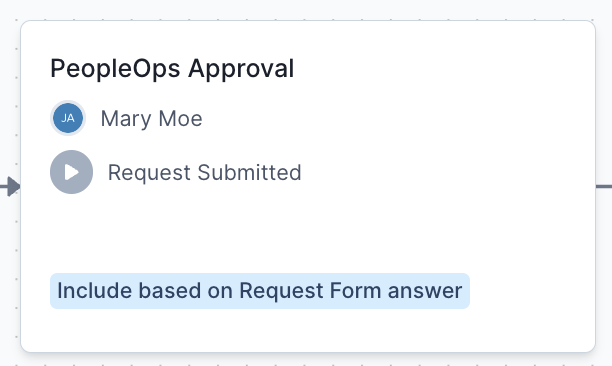Screen dimensions: 612x366
Task: Click the JA avatar icon
Action: [x=68, y=118]
